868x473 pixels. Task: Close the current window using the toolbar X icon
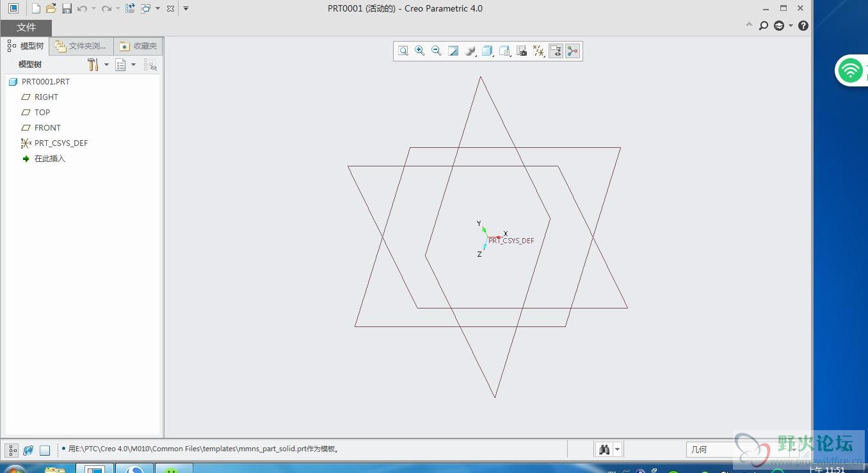[170, 8]
